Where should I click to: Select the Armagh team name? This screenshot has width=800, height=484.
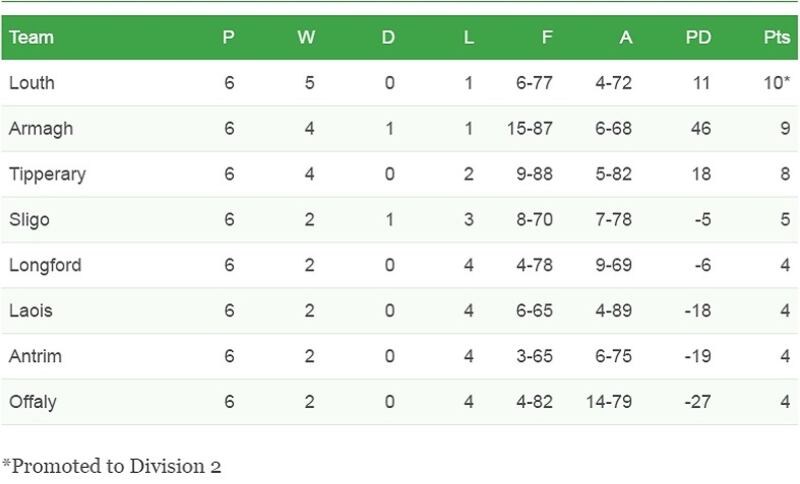(40, 129)
